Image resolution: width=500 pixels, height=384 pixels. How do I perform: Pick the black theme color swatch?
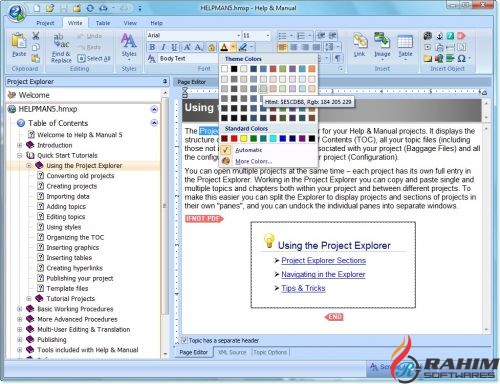click(x=234, y=69)
